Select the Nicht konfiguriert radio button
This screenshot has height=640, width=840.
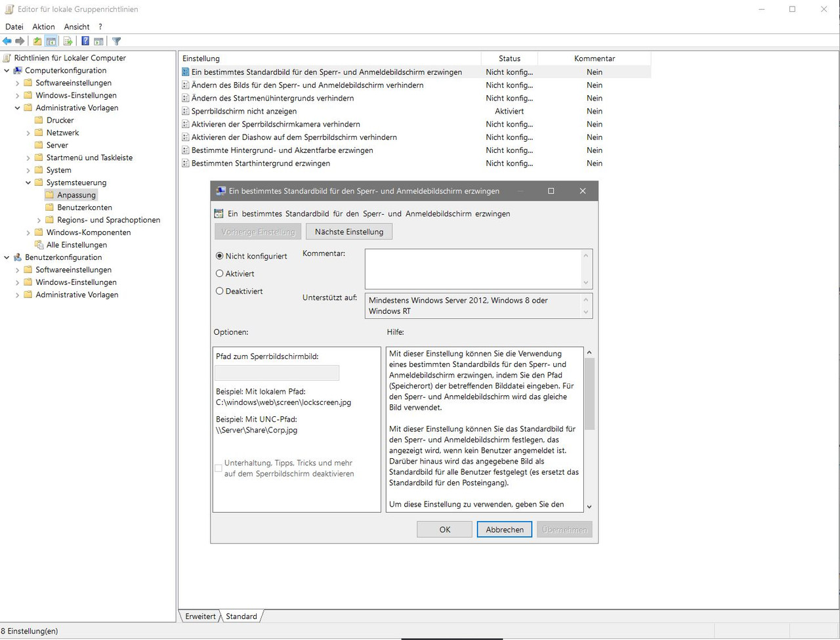pyautogui.click(x=220, y=256)
